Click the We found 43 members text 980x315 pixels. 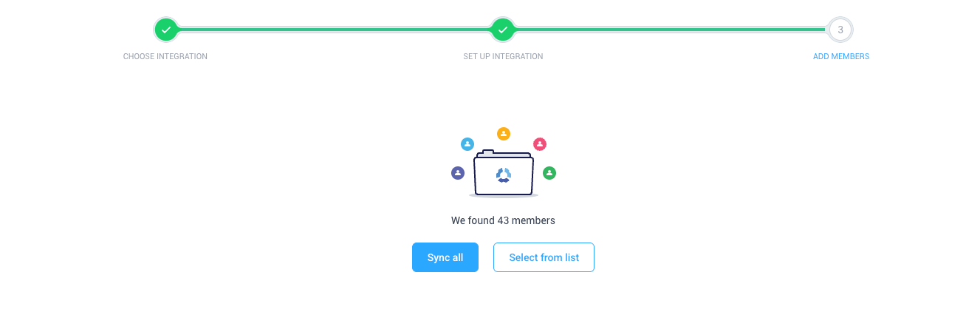[503, 220]
